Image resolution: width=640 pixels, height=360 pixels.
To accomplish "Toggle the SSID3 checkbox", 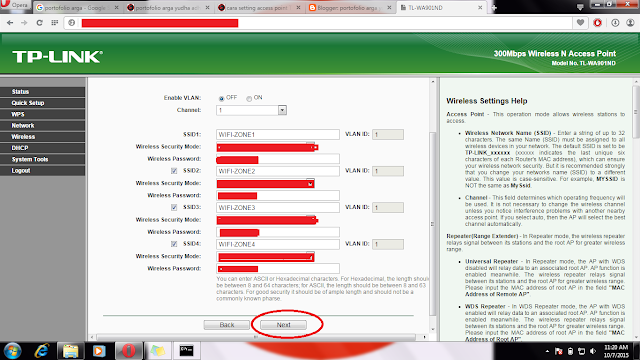I will click(x=174, y=207).
